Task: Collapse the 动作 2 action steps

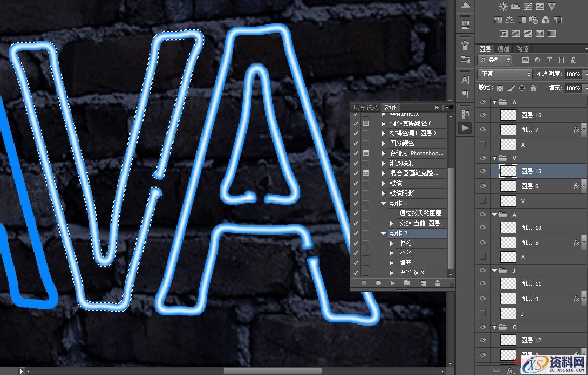Action: click(384, 233)
